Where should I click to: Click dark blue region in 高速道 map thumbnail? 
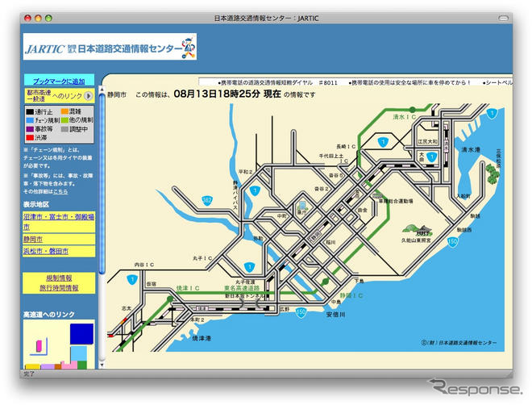pos(81,334)
